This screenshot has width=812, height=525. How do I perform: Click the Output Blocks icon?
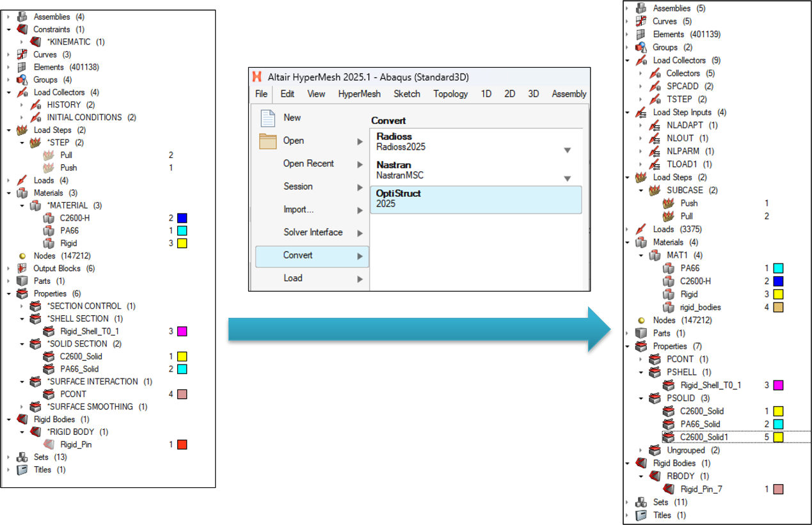(x=22, y=269)
